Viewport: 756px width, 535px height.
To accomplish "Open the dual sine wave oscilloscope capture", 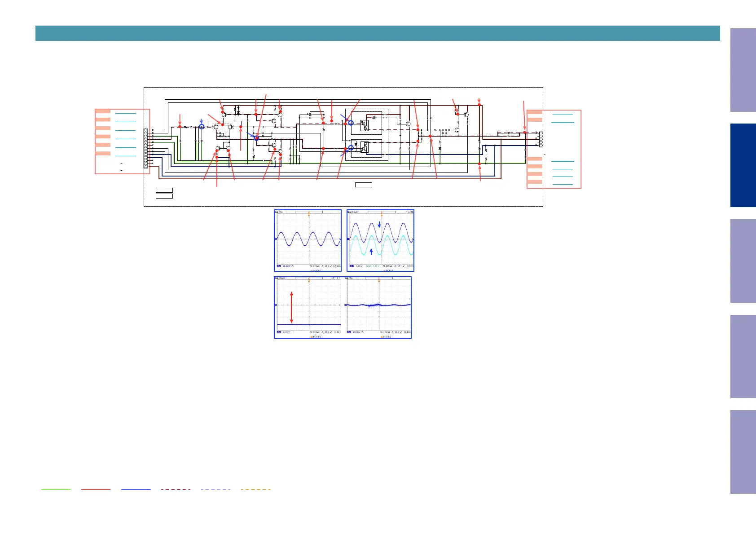I will tap(381, 241).
